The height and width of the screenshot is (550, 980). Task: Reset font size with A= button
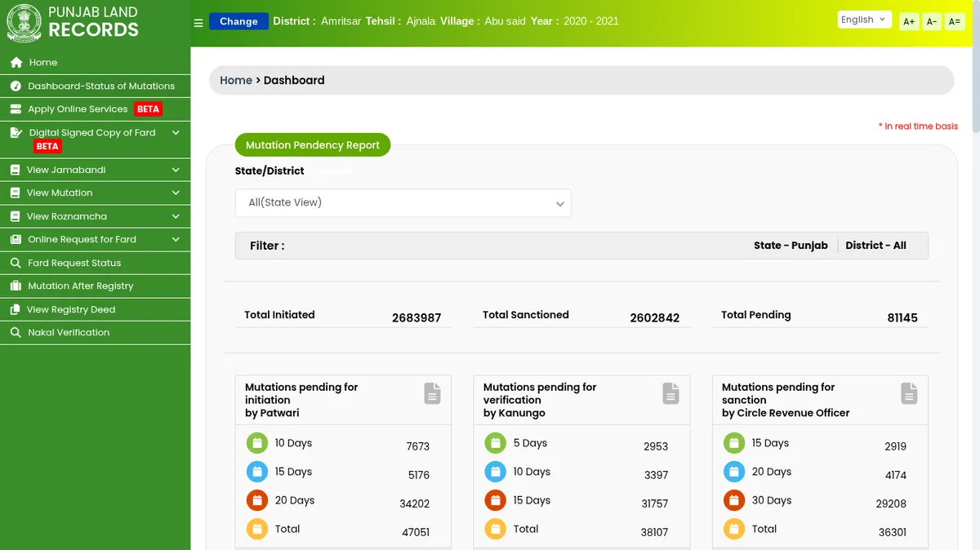click(x=954, y=22)
